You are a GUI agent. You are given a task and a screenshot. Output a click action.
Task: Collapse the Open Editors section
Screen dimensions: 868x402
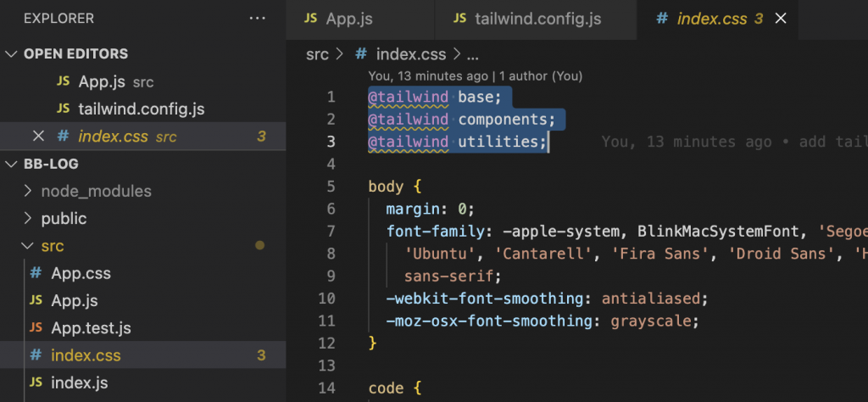click(11, 53)
